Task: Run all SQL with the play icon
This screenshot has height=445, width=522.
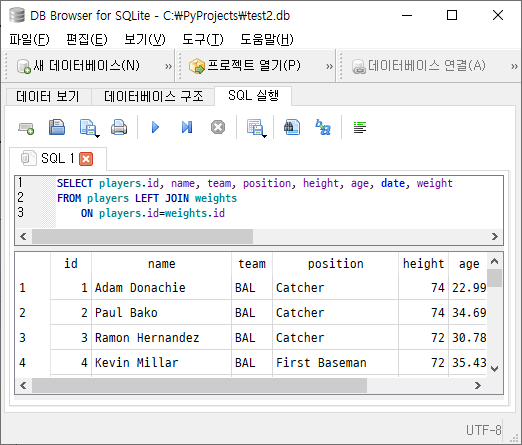Action: click(x=155, y=127)
